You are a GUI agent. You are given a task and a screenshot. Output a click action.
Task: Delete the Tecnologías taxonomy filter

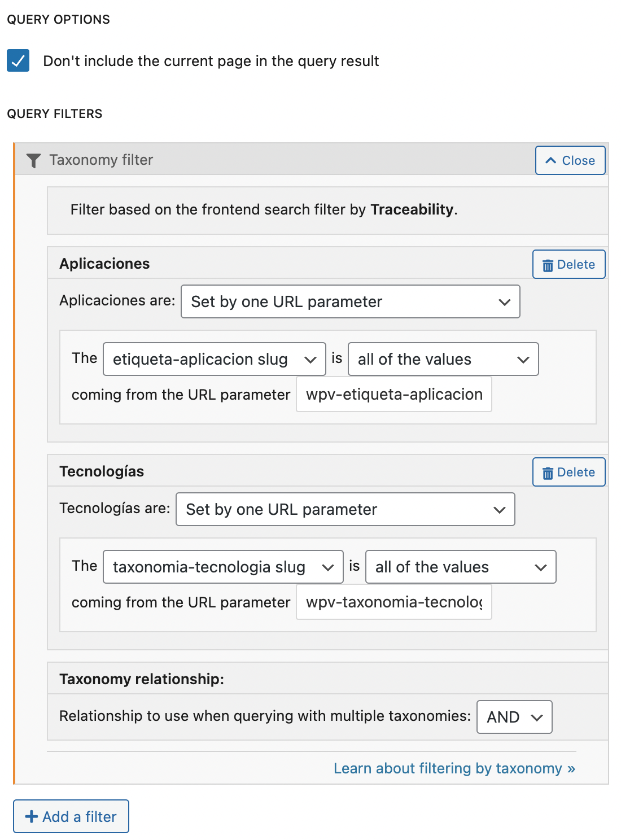click(569, 472)
